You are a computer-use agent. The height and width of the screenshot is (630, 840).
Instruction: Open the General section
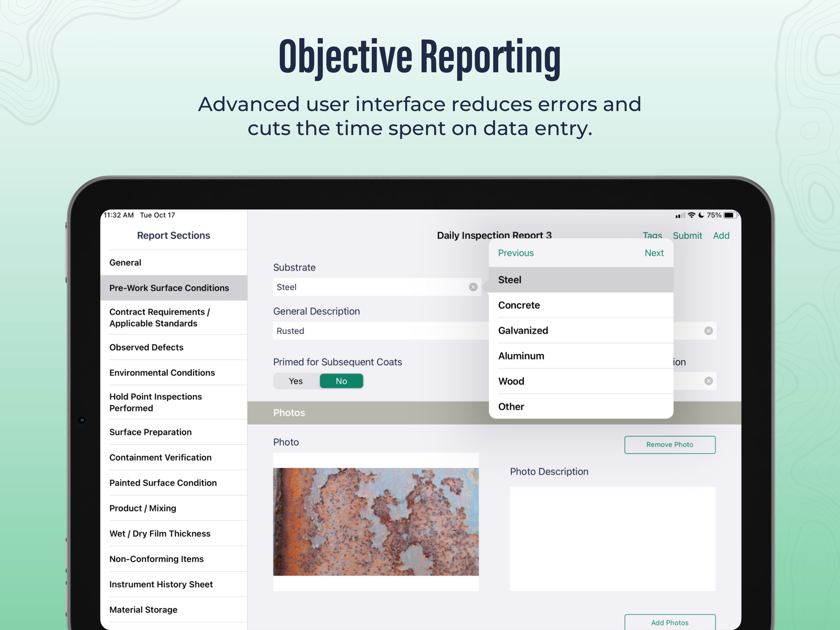click(x=173, y=263)
